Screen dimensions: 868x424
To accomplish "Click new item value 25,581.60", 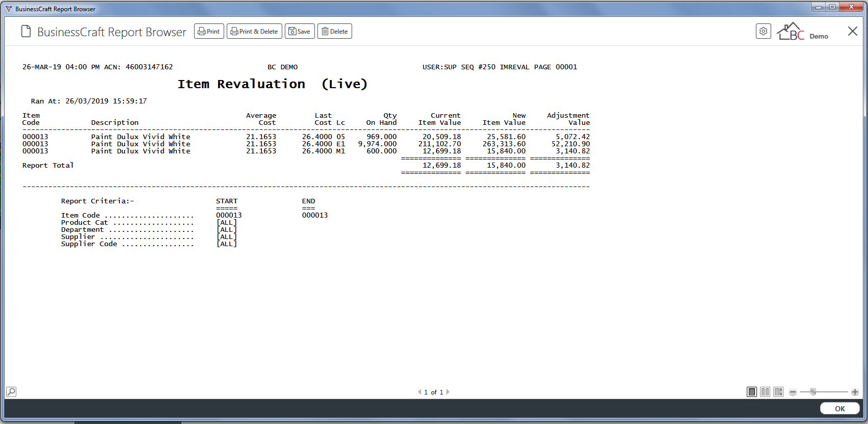I will [506, 137].
